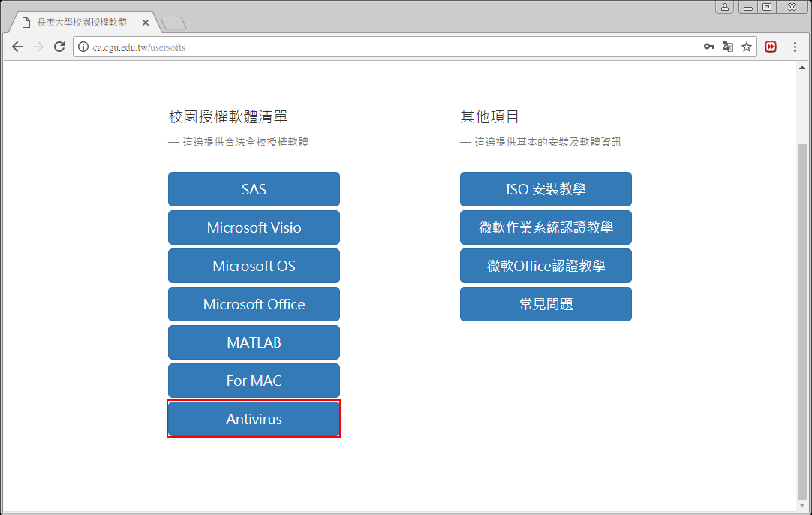View site information icon in address bar

(83, 47)
